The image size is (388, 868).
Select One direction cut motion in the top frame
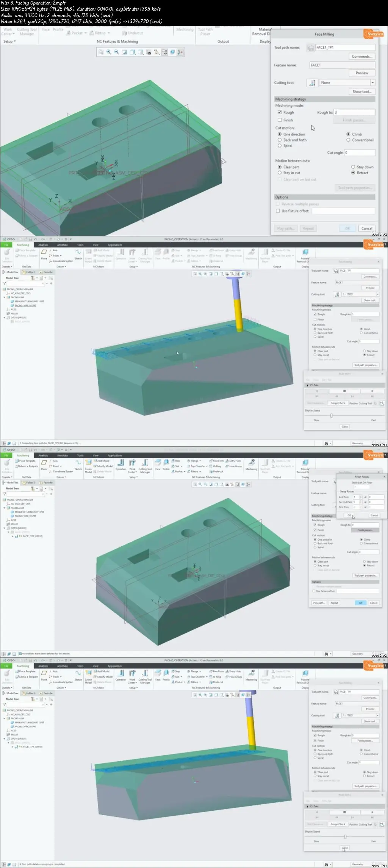pyautogui.click(x=280, y=134)
